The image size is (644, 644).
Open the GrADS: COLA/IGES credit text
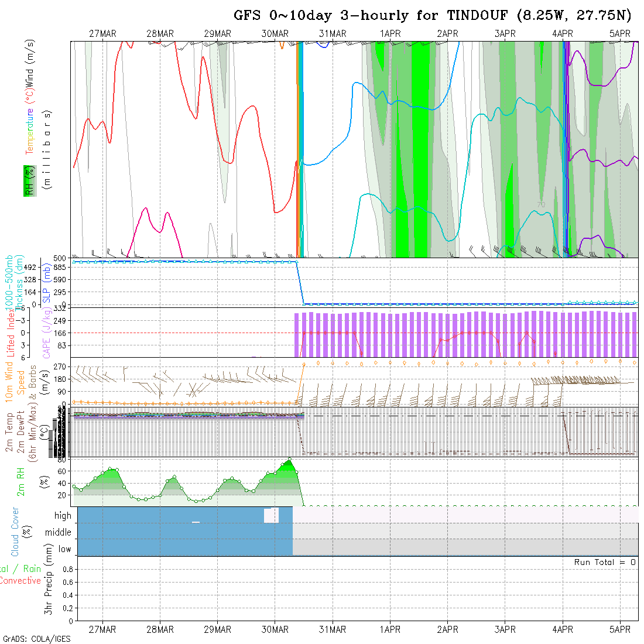tap(36, 639)
